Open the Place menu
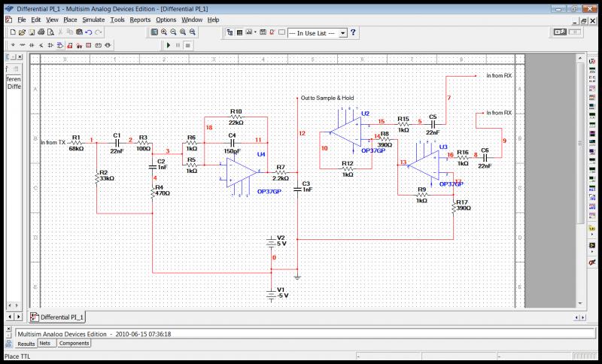 70,20
